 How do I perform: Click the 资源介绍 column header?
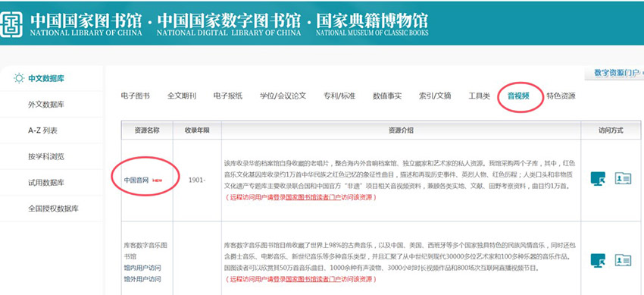pos(401,130)
